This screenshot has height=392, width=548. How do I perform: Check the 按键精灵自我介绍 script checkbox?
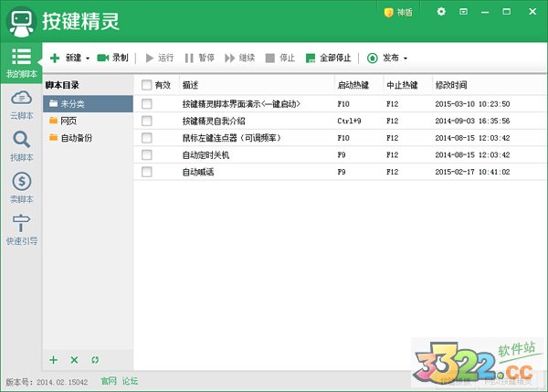pyautogui.click(x=147, y=121)
